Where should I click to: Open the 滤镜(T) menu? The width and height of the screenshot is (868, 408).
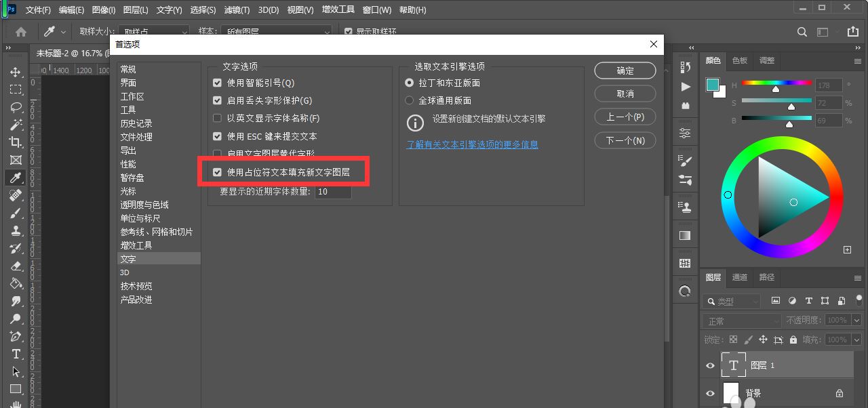237,10
